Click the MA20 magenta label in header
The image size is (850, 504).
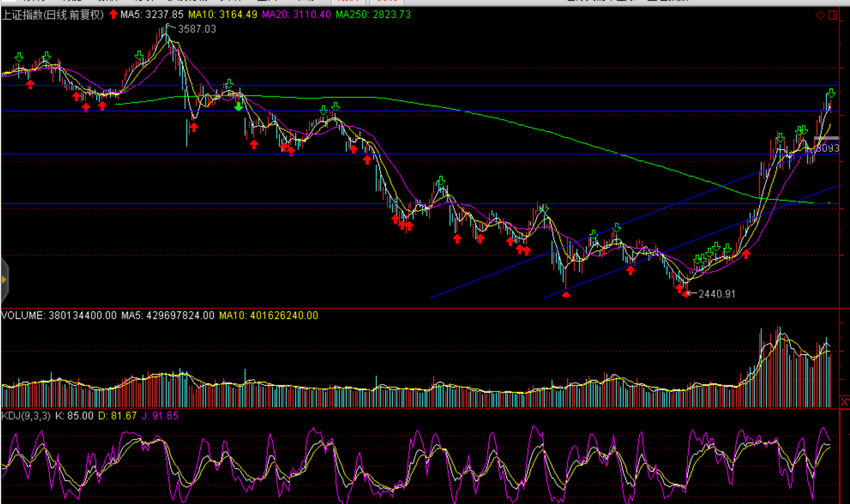[296, 15]
